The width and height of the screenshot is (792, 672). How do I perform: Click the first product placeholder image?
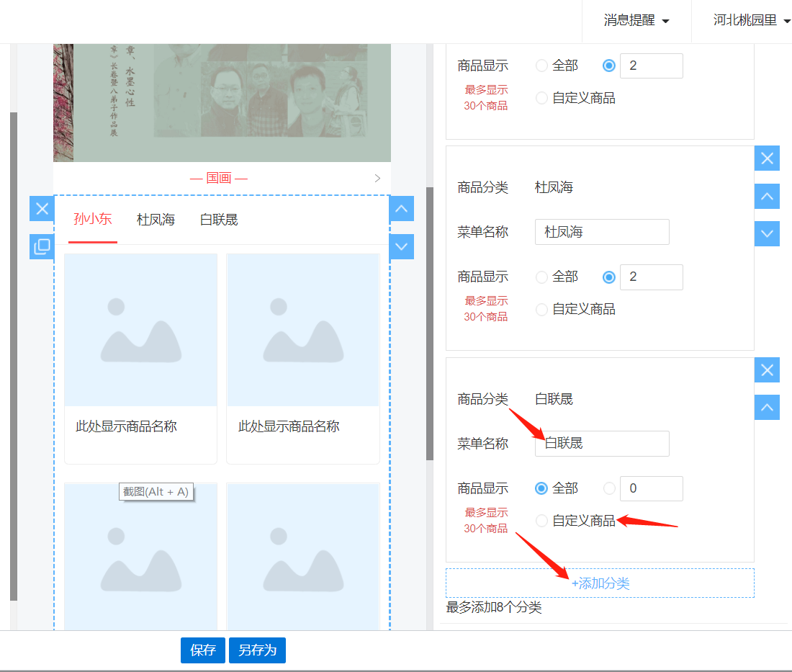click(141, 330)
